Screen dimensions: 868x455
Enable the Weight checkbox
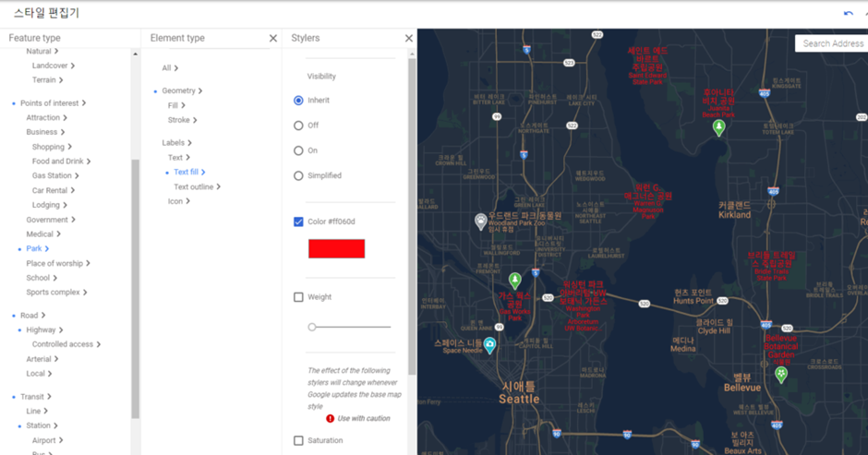coord(298,297)
